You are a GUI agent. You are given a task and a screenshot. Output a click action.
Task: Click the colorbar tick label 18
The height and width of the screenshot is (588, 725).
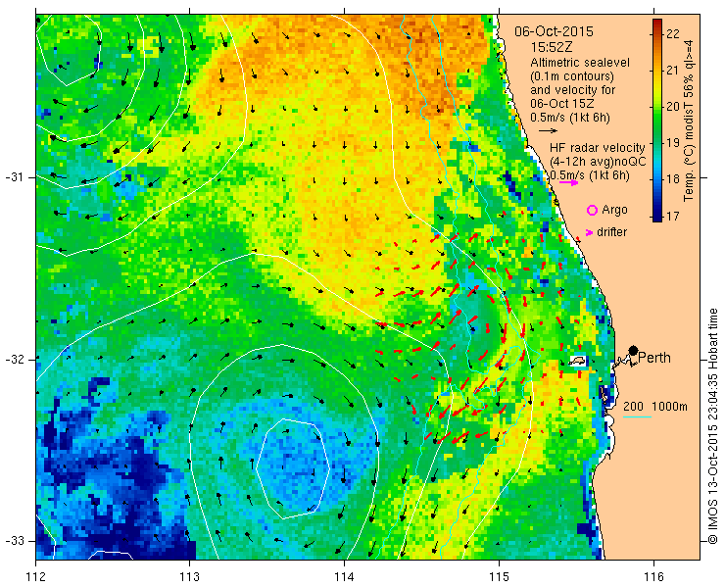coord(673,179)
